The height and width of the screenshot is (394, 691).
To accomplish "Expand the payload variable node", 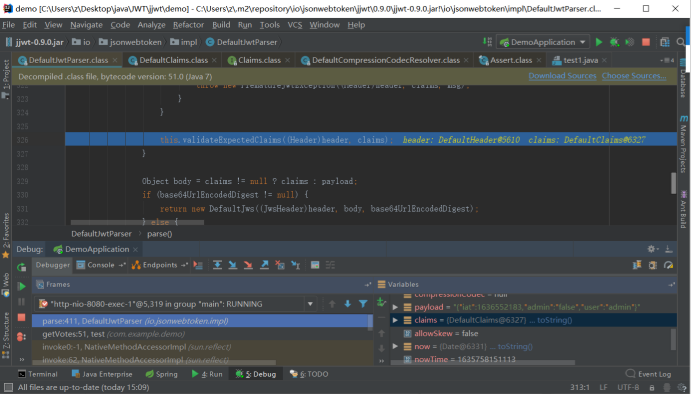I will [395, 307].
